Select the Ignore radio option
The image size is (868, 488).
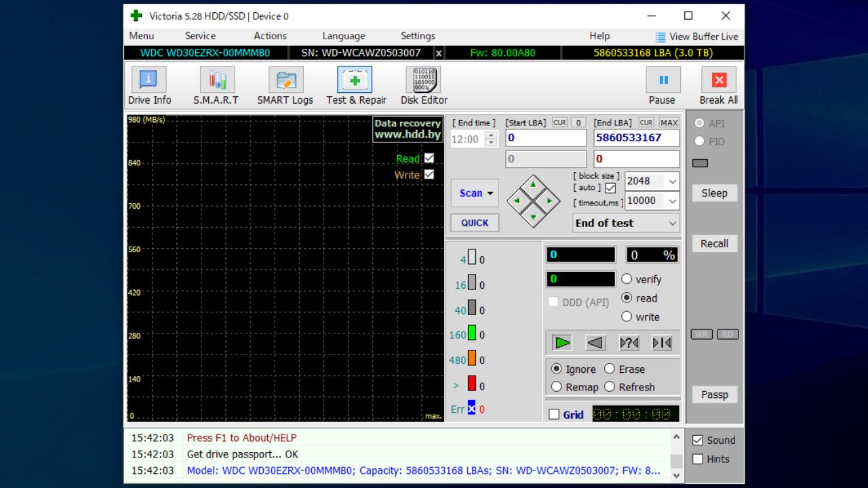click(557, 369)
